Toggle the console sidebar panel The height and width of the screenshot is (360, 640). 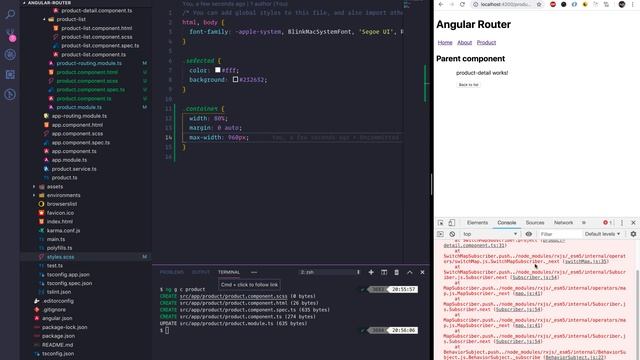(440, 234)
